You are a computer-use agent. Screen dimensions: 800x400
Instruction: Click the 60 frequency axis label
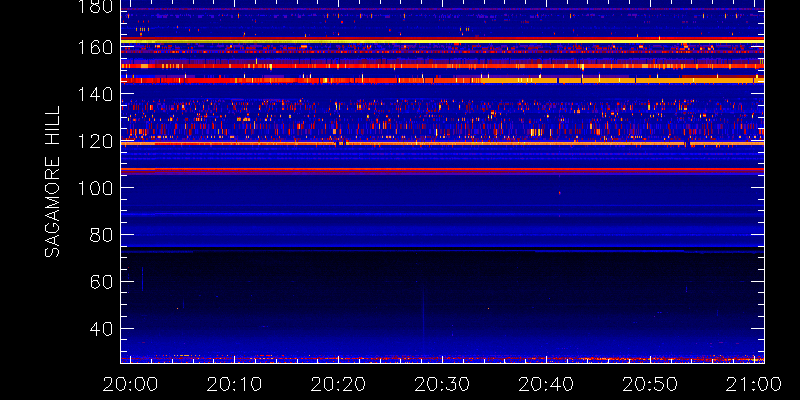pos(101,282)
